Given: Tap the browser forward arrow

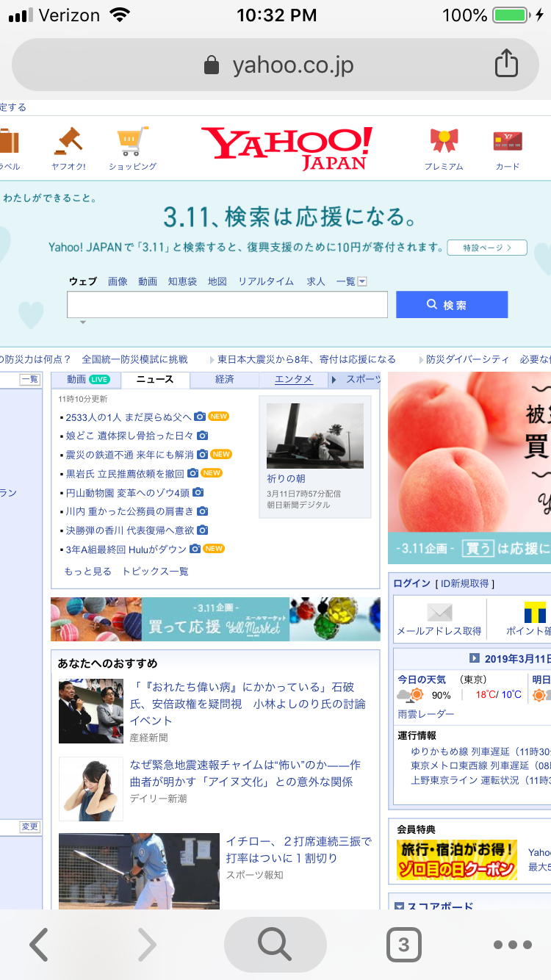Looking at the screenshot, I should [147, 945].
